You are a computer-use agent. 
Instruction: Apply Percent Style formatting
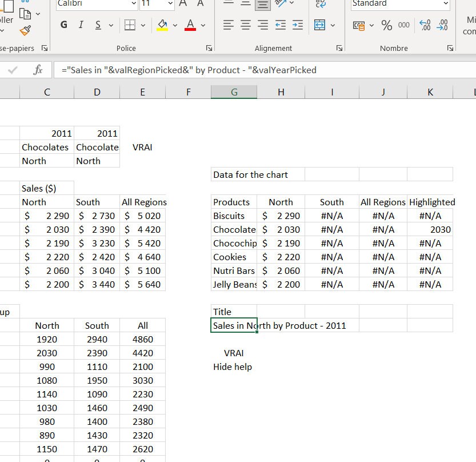(x=386, y=26)
